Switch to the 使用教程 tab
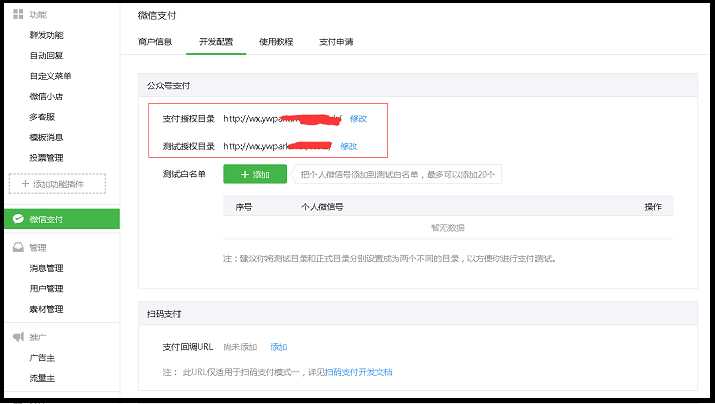Screen dimensions: 715x404 (276, 41)
